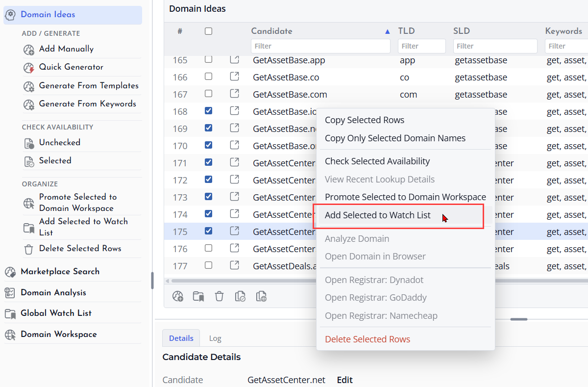This screenshot has height=387, width=588.
Task: Click the check-selected documents icon in table toolbar
Action: tap(240, 296)
